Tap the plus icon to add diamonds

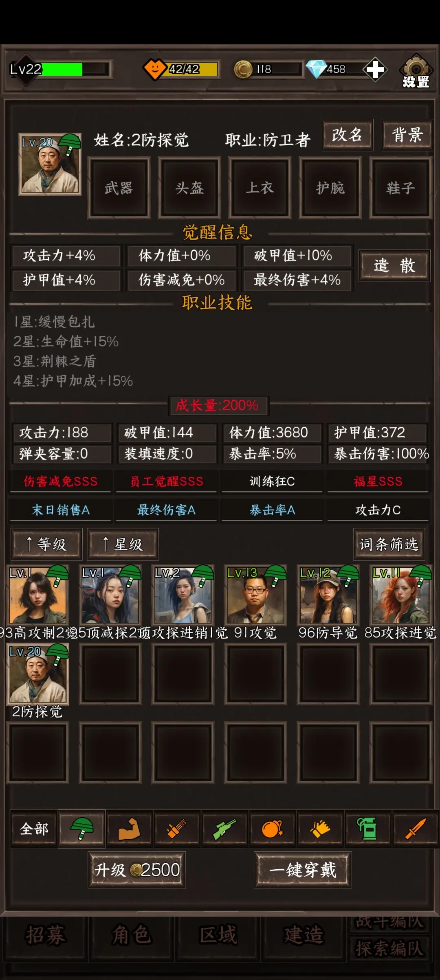tap(375, 70)
